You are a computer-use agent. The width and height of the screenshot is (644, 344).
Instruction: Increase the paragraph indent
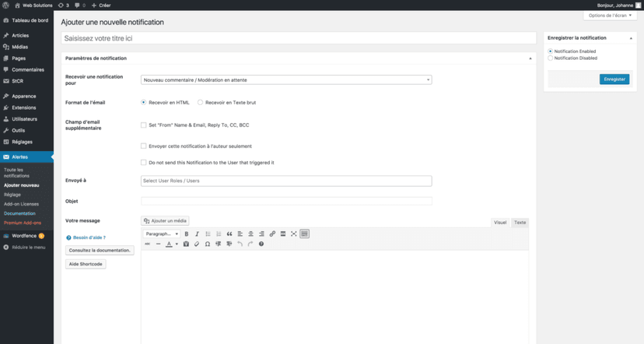[229, 244]
